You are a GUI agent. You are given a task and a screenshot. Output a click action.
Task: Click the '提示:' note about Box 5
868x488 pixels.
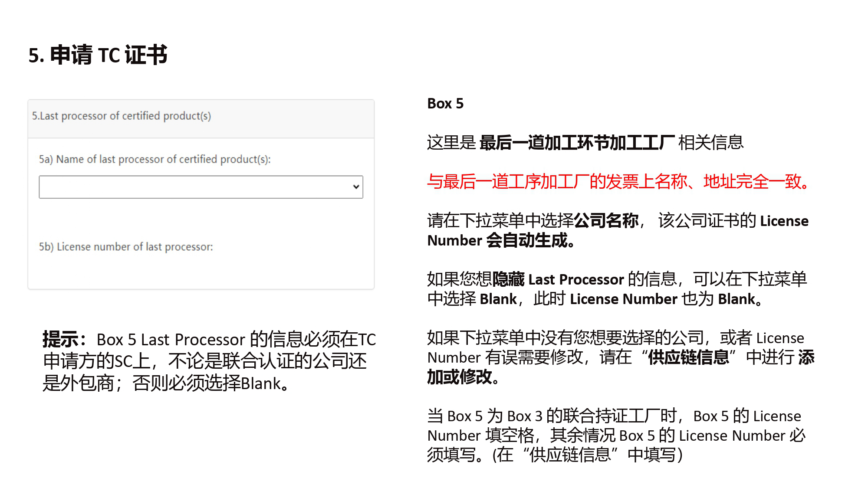pos(209,361)
